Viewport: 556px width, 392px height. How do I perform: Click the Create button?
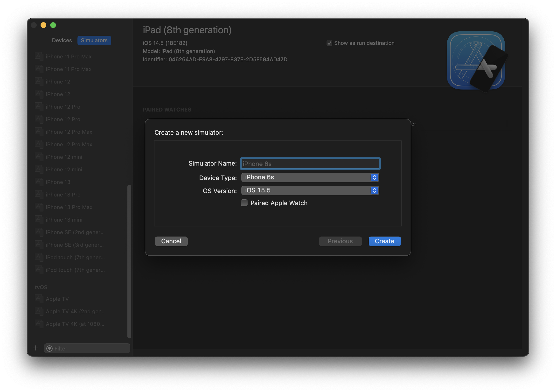385,241
